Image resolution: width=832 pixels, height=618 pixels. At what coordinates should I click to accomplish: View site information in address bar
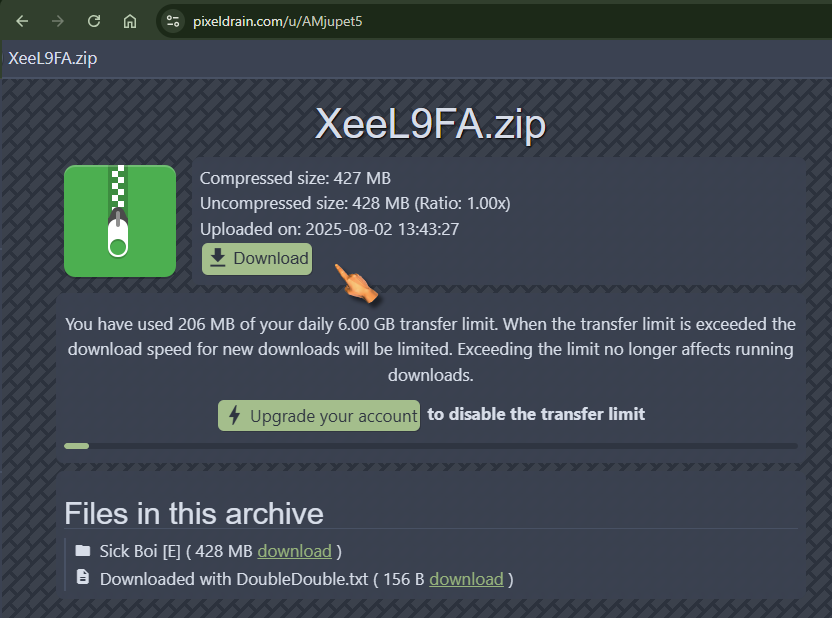click(x=173, y=21)
